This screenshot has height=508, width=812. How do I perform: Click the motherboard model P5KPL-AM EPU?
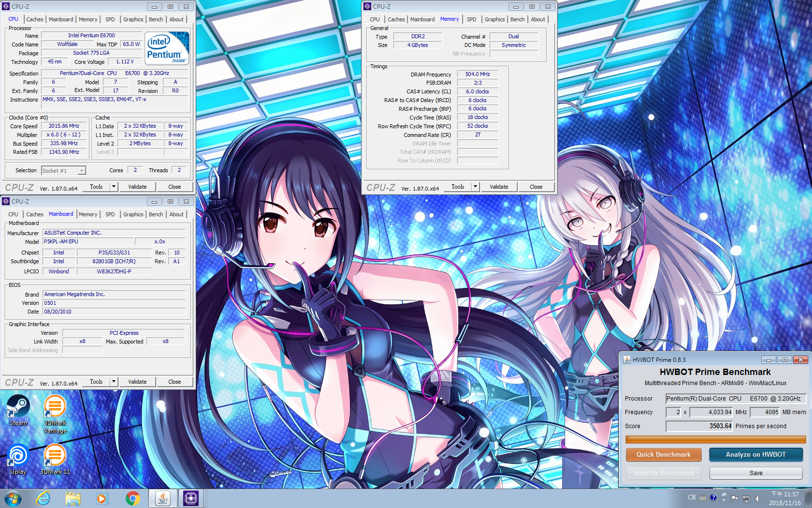[88, 242]
